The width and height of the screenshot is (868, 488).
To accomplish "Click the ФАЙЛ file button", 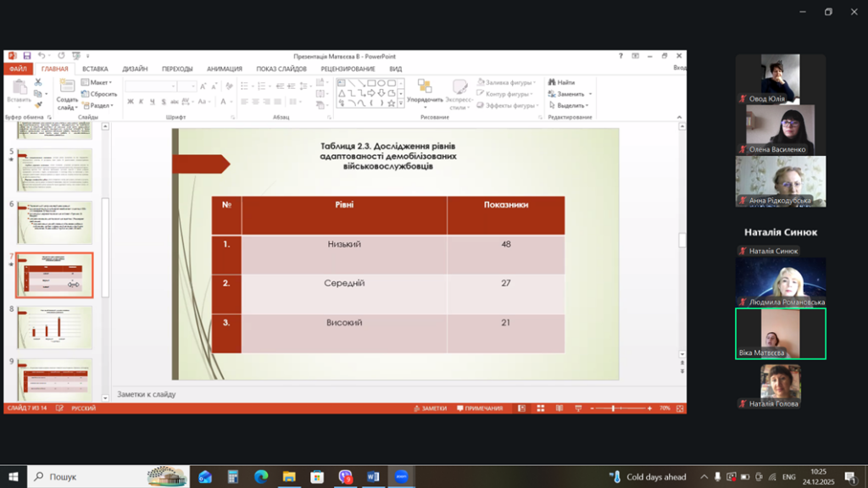I will tap(18, 69).
